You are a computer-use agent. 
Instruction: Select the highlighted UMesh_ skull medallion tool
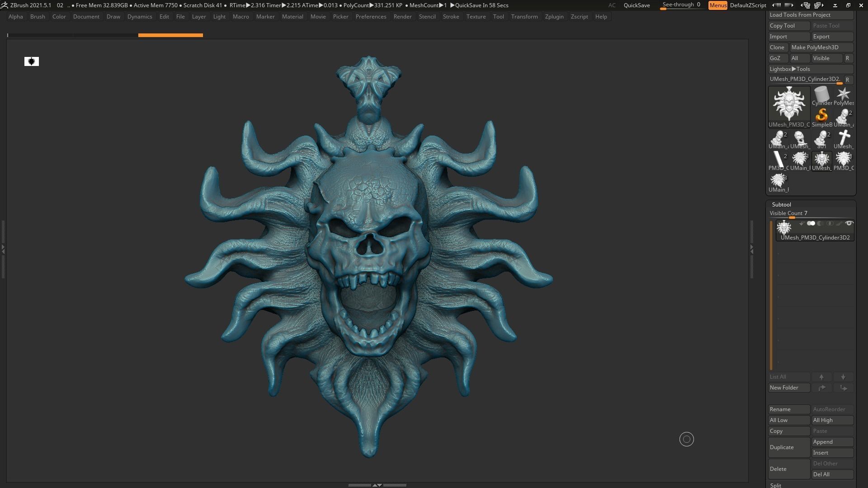[x=822, y=161]
